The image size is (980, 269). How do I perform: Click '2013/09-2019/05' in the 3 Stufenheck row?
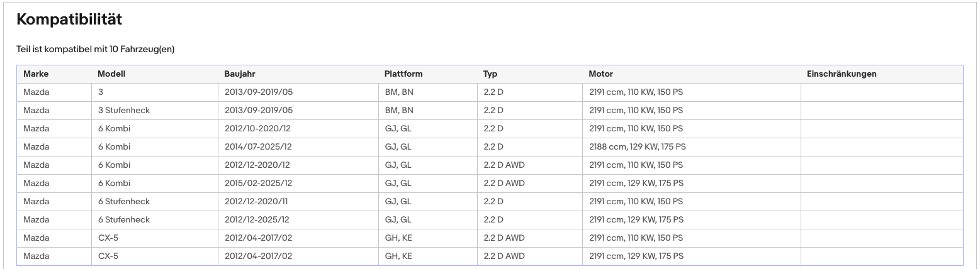[x=259, y=111]
